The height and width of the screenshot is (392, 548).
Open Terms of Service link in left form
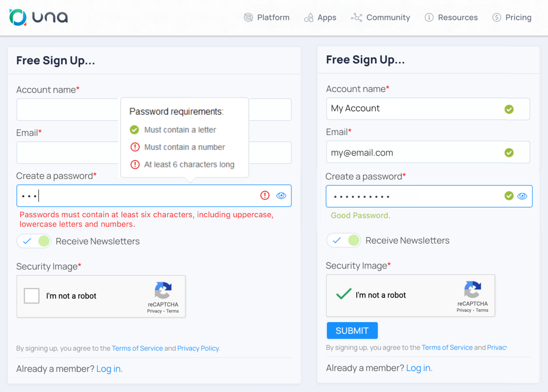point(137,348)
